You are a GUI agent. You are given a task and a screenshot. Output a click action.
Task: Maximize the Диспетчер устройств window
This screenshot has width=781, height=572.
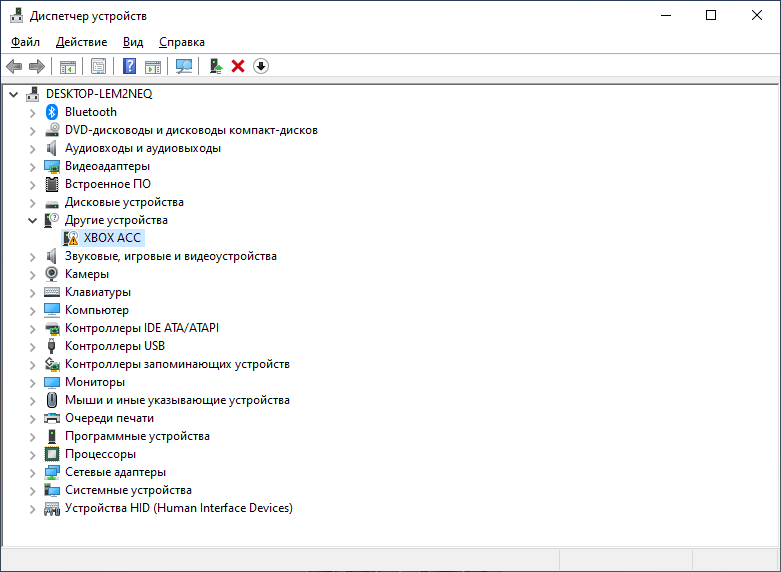711,15
